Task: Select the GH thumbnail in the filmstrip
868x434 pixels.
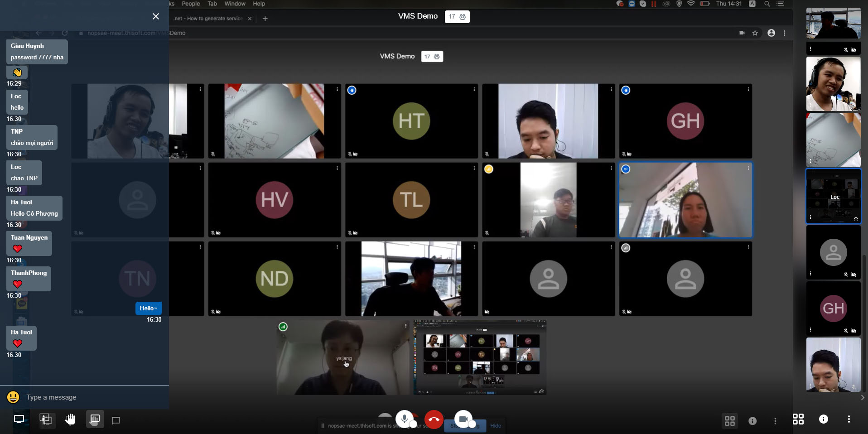Action: coord(833,309)
